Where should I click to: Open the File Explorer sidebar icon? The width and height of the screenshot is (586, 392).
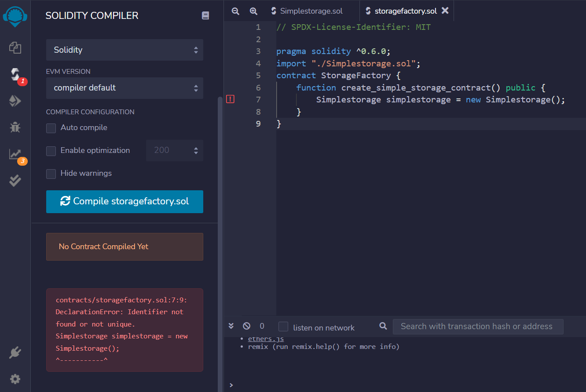(x=15, y=47)
